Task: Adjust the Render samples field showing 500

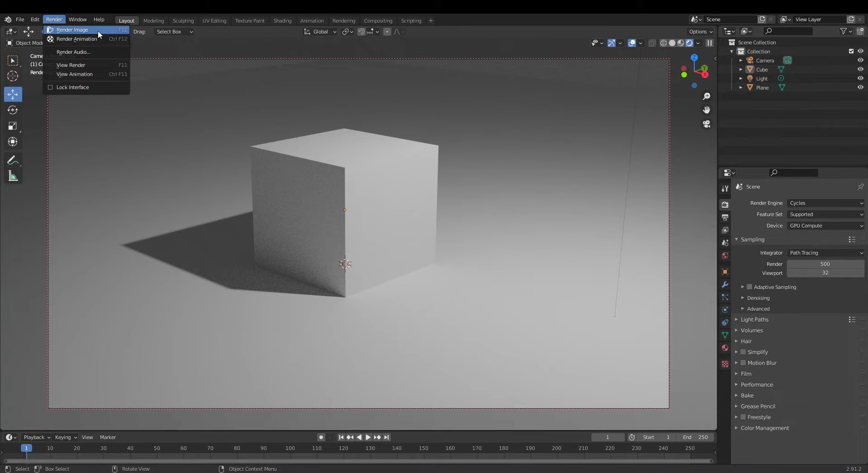Action: pos(825,264)
